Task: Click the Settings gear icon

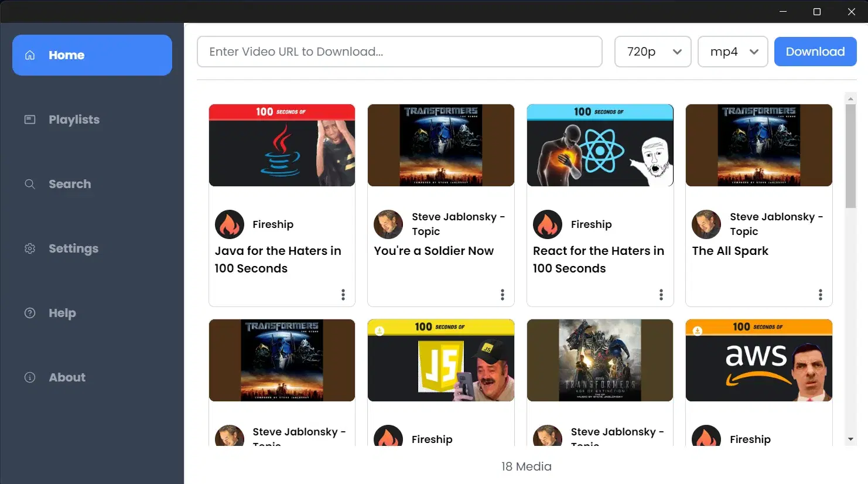Action: click(30, 248)
